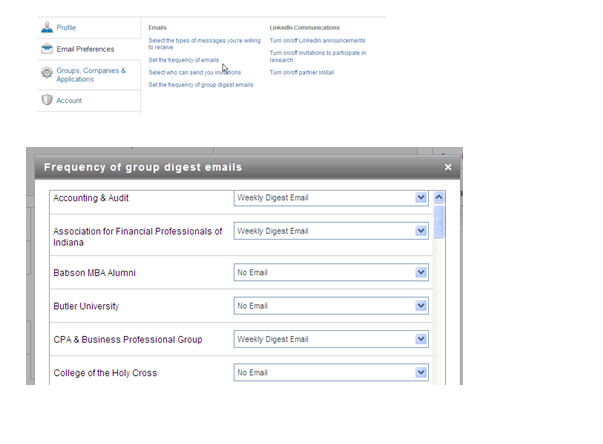Open Association for Financial Professionals dropdown
Screen dimensions: 603x444
tap(421, 231)
